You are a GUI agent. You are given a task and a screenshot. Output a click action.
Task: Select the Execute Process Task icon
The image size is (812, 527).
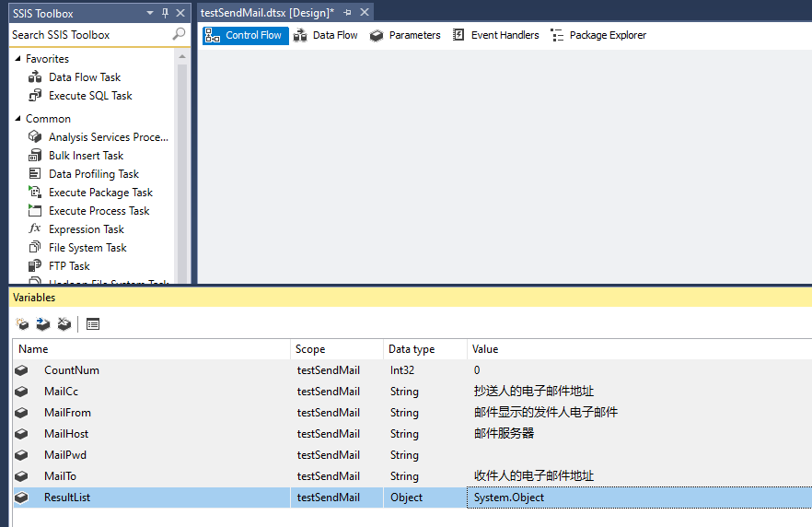(x=35, y=210)
